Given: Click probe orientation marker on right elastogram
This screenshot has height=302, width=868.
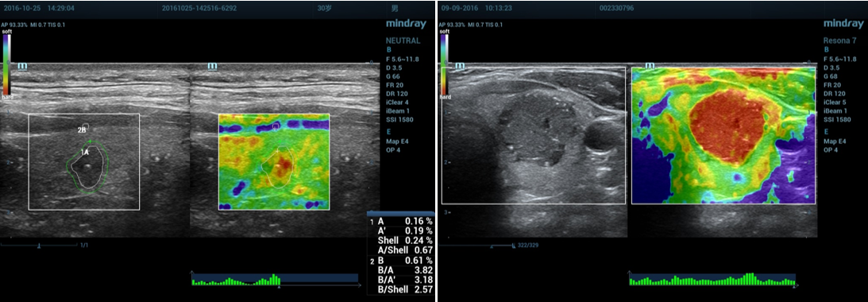Looking at the screenshot, I should point(650,65).
